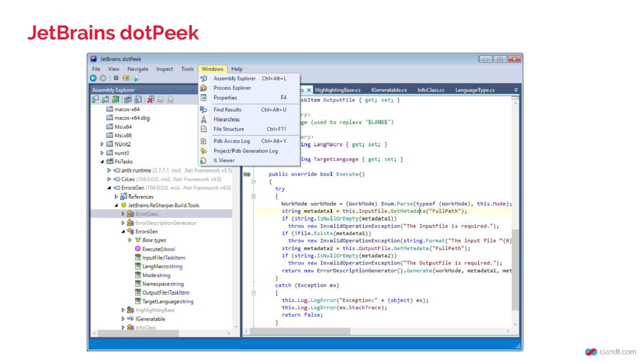Click the folder-with-grid icon in Assembly Explorer toolbar
The image size is (644, 362).
[x=128, y=99]
